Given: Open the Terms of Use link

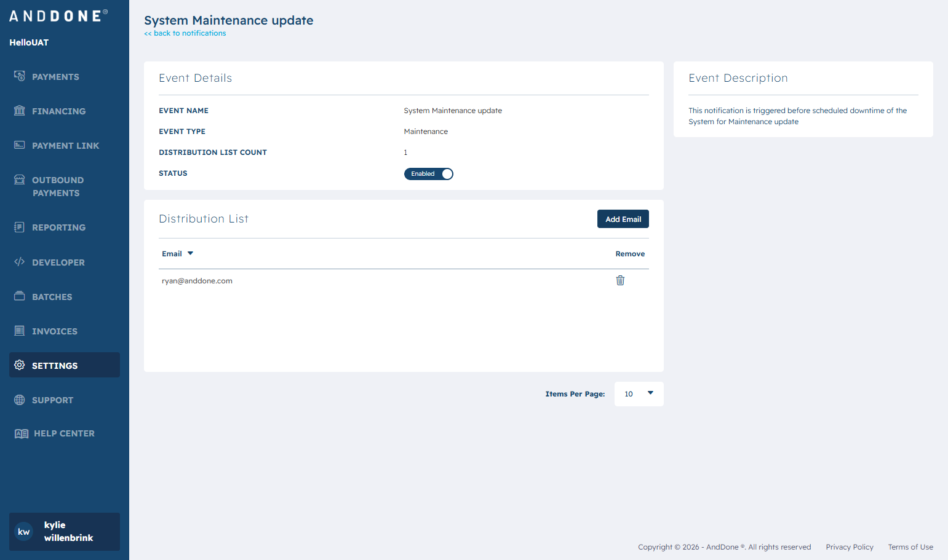Looking at the screenshot, I should click(x=910, y=547).
